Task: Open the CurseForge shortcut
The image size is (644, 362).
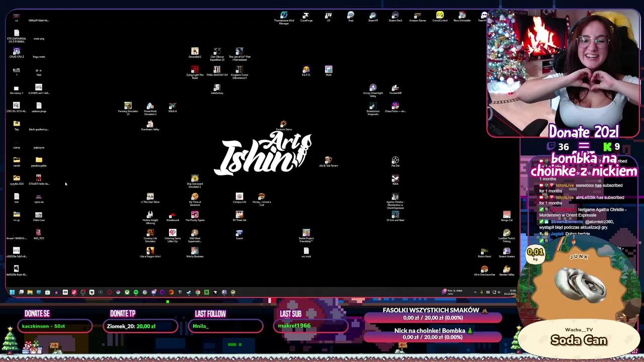Action: 306,15
